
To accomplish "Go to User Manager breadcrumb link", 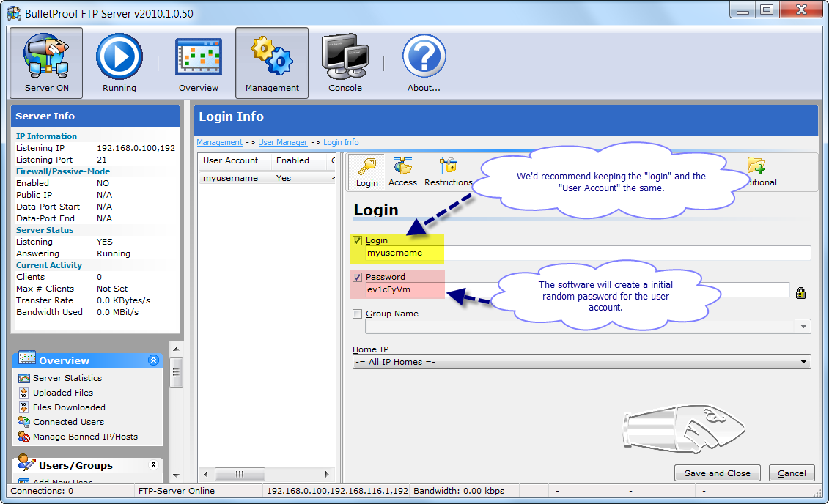I will (283, 142).
